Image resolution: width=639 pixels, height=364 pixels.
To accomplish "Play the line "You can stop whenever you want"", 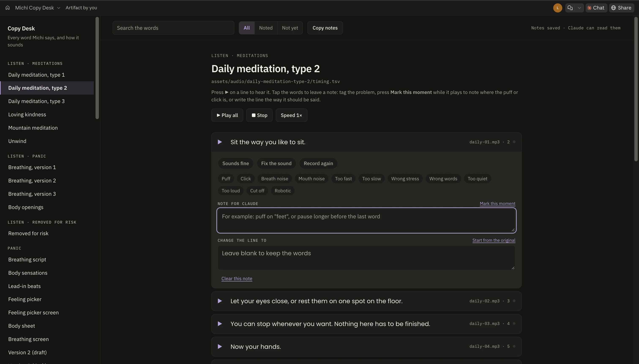I will click(220, 324).
